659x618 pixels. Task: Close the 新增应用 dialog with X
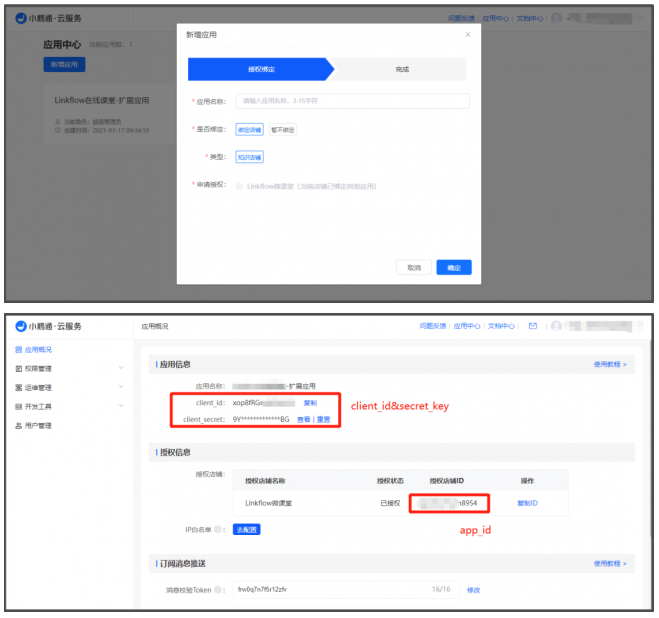467,35
